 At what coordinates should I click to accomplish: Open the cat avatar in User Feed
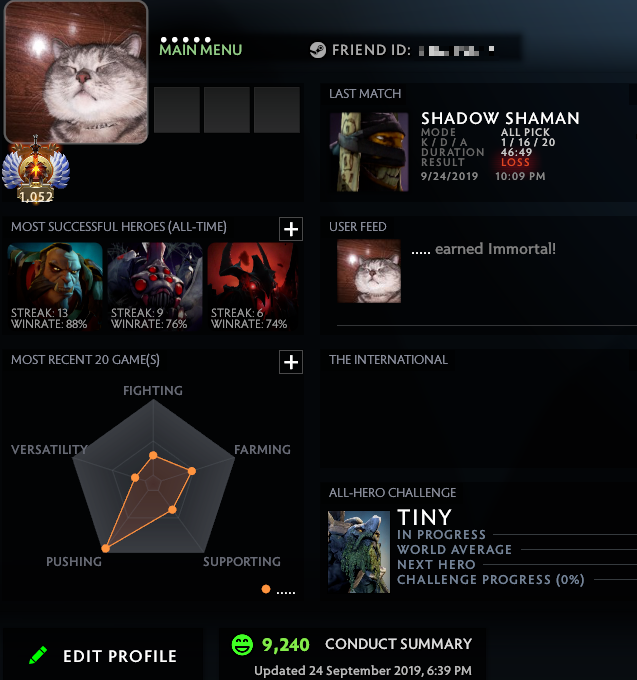(x=369, y=271)
